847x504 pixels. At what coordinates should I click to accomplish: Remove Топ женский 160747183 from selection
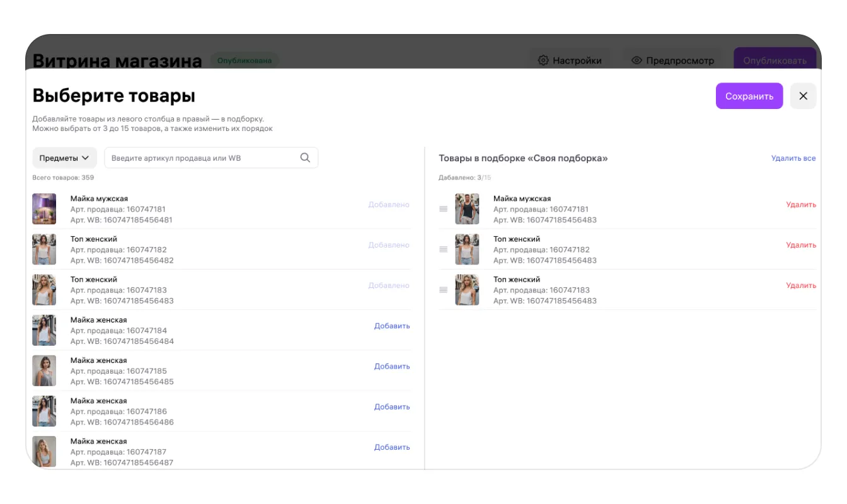(x=800, y=285)
